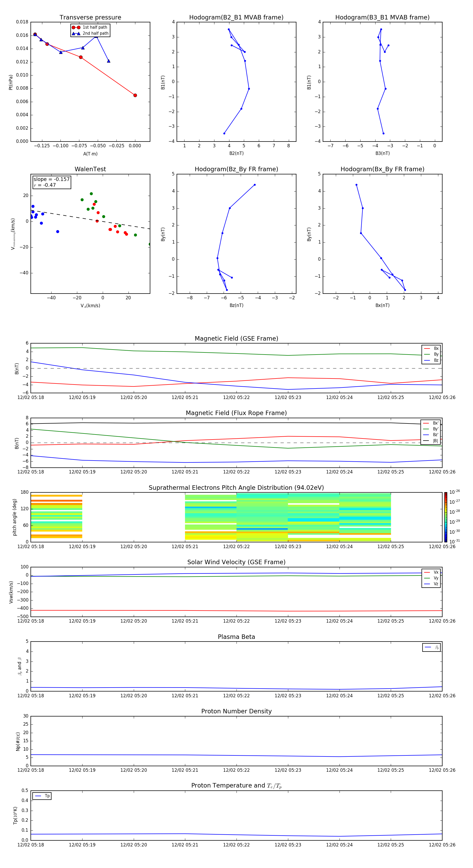This screenshot has height=868, width=473.
Task: Click the Magnetic Field (Flux Rope Frame) title
Action: [x=236, y=413]
